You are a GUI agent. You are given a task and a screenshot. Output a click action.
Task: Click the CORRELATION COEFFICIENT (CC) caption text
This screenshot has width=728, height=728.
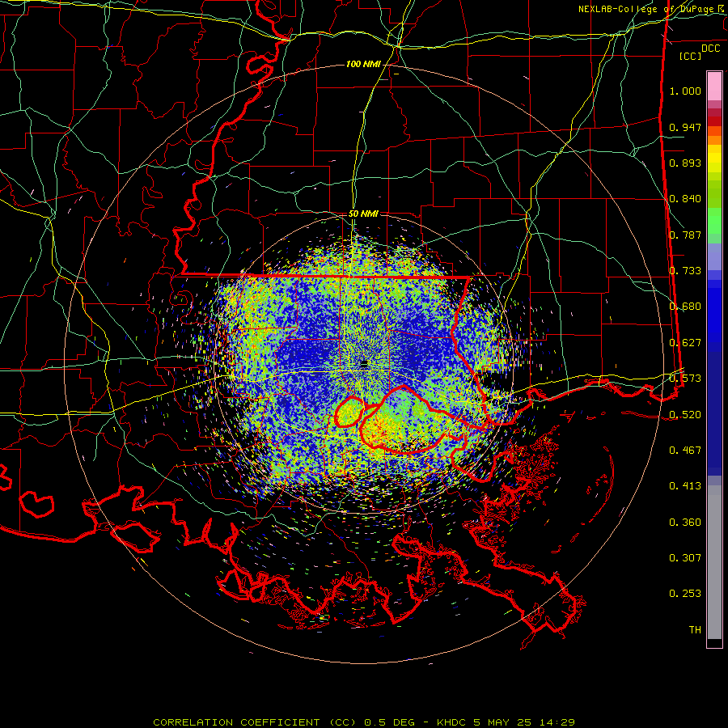255,722
